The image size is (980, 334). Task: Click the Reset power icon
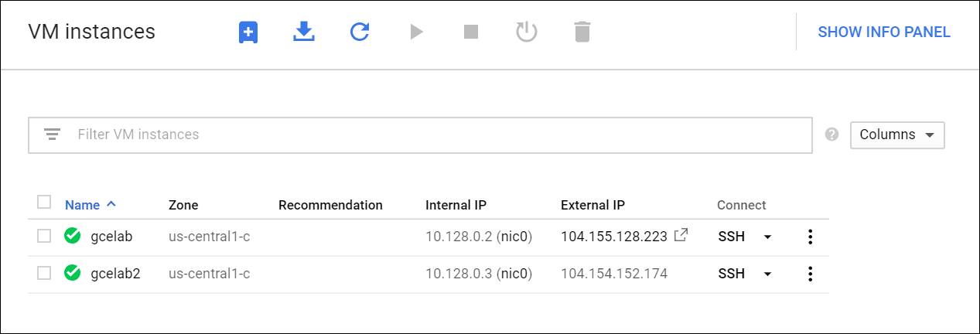pos(527,32)
